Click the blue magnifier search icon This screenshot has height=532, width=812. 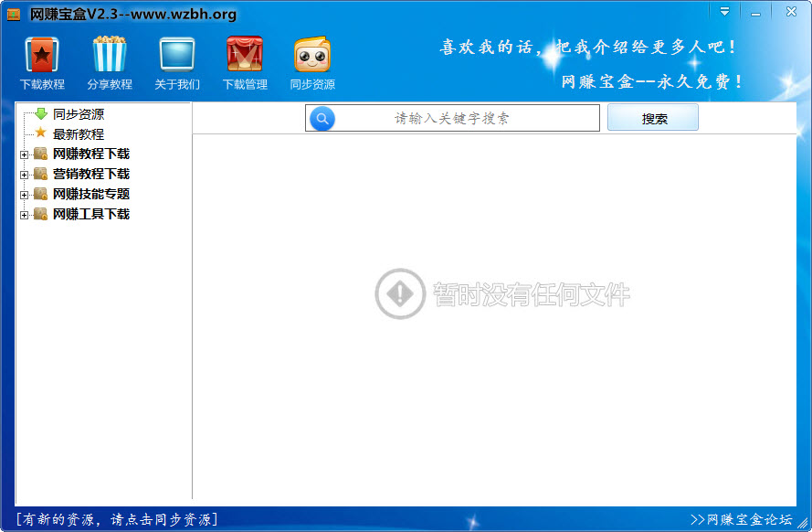pyautogui.click(x=322, y=118)
